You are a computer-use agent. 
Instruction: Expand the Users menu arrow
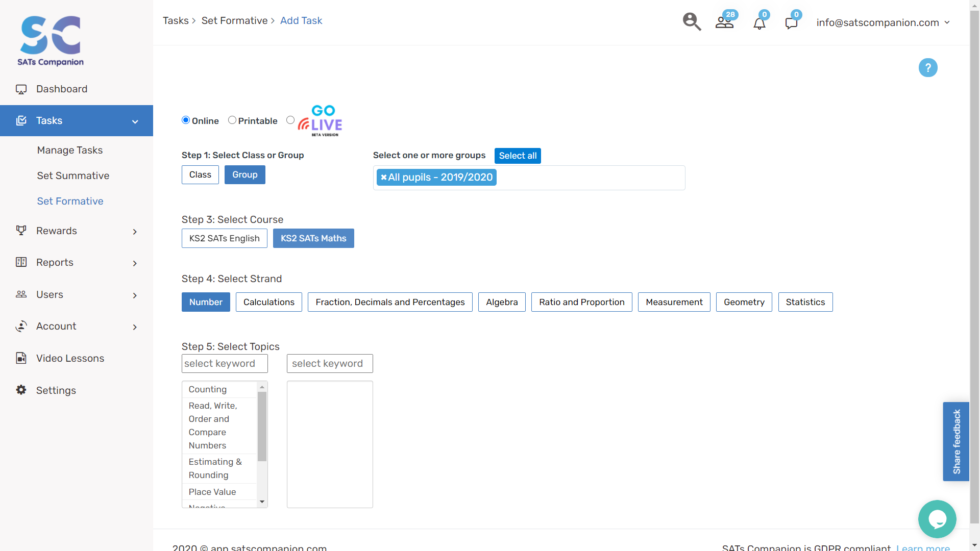coord(135,295)
